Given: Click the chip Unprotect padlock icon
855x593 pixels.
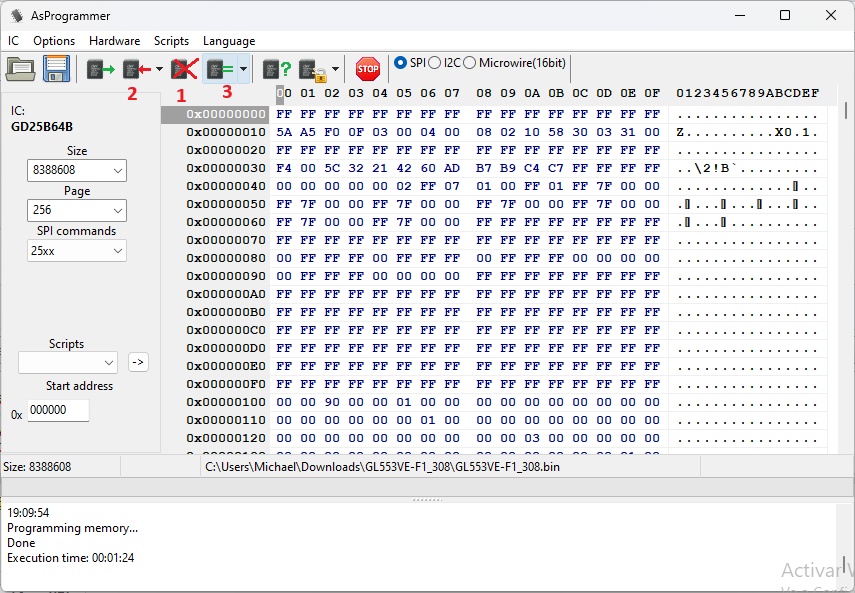Looking at the screenshot, I should tap(312, 69).
